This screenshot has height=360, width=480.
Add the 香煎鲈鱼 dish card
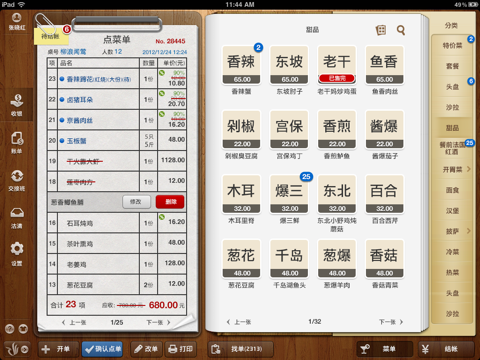point(337,130)
